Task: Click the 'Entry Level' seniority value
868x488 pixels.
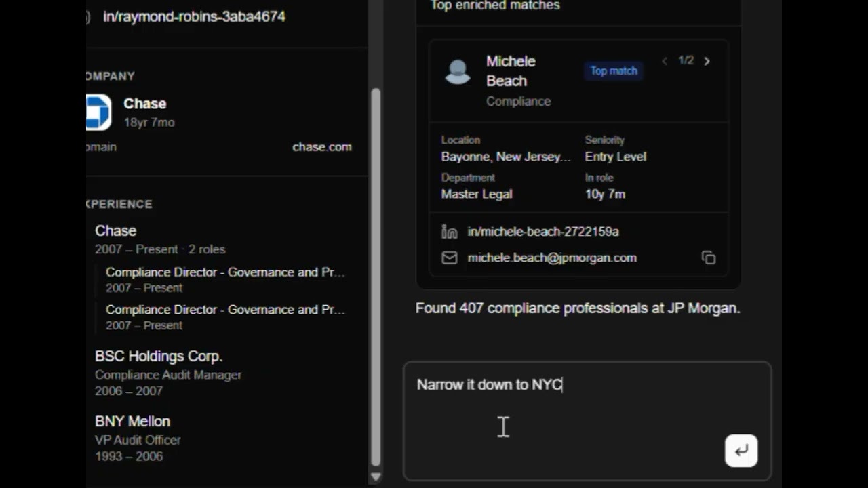Action: [x=616, y=157]
